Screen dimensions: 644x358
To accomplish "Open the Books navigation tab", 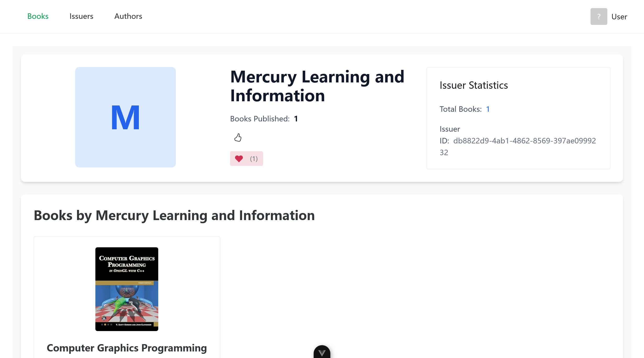I will pos(38,16).
